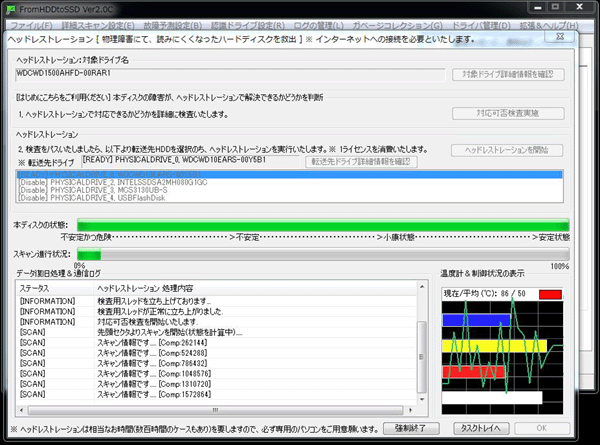600x445 pixels.
Task: Click the FromHDDtoSSD title bar app icon
Action: (11, 9)
